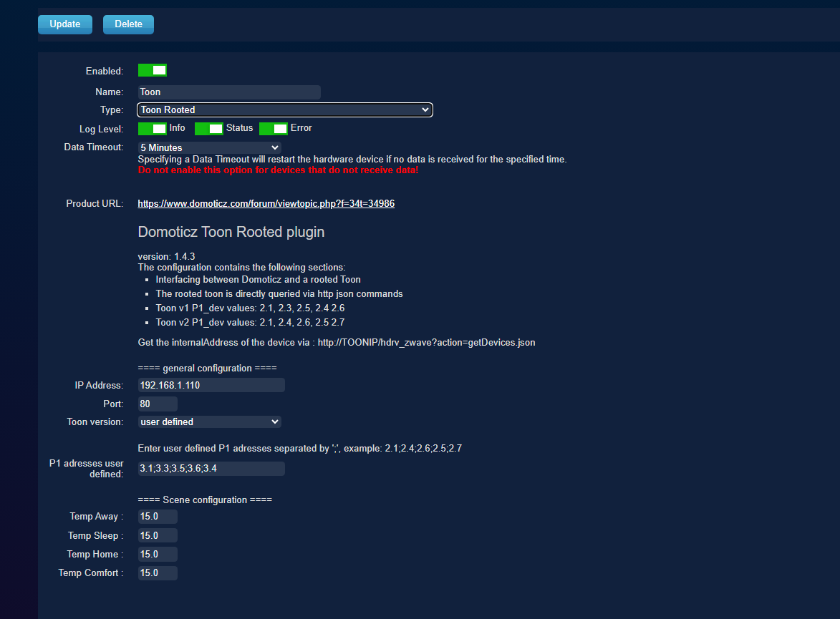This screenshot has width=840, height=619.
Task: Select the '==== Scene configuration ====' section text
Action: point(205,499)
